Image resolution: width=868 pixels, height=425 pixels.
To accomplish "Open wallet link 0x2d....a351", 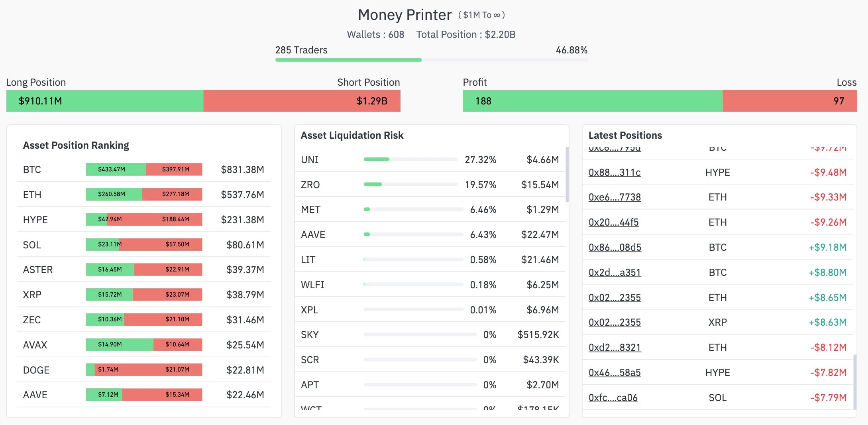I will (615, 272).
